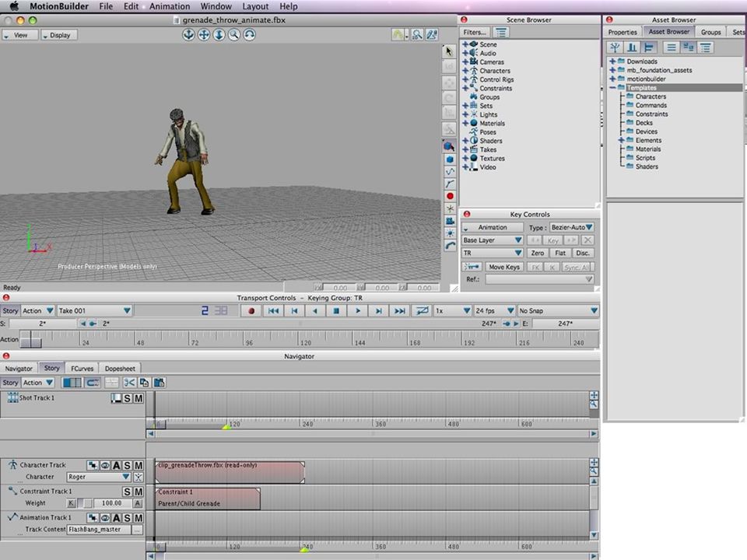
Task: Solo the Shot Track 1
Action: click(127, 398)
